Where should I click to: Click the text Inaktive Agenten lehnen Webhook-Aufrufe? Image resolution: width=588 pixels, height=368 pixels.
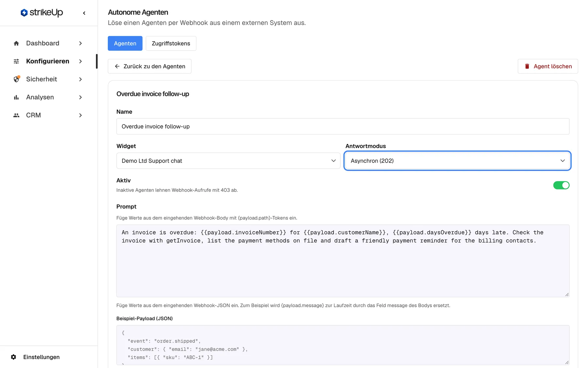(x=177, y=190)
